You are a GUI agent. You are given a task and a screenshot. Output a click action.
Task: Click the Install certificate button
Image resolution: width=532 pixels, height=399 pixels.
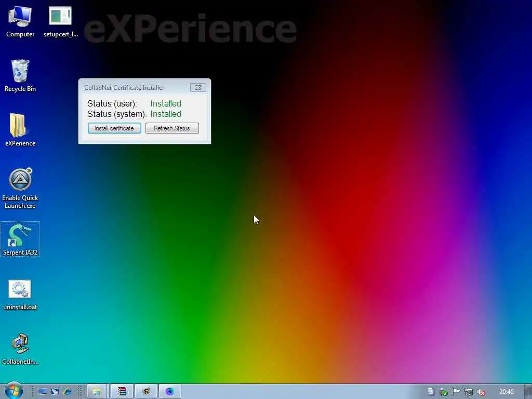point(114,128)
